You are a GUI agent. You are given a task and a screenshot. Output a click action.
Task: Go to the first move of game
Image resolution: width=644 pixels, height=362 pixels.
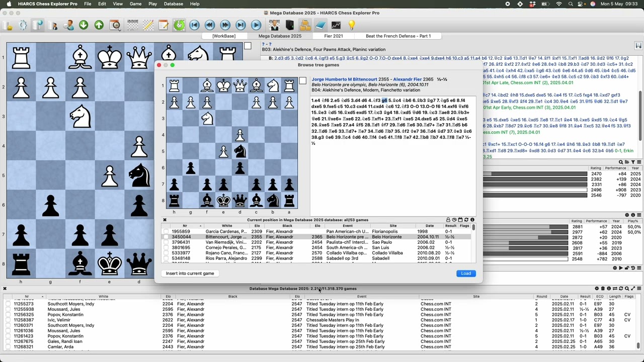pyautogui.click(x=194, y=25)
